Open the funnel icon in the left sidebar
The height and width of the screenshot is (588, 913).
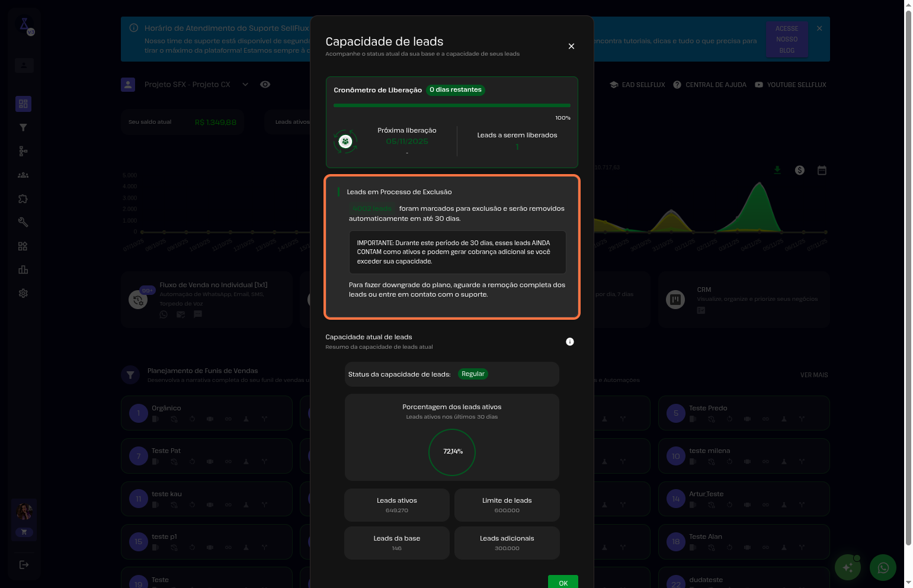coord(23,128)
